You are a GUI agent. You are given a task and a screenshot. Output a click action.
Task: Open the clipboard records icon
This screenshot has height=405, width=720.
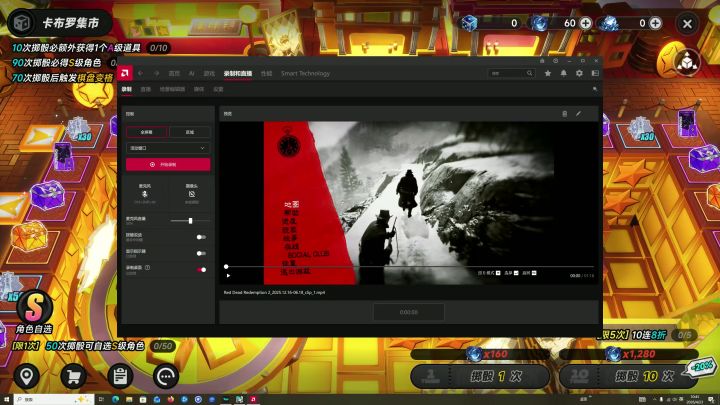pyautogui.click(x=120, y=376)
